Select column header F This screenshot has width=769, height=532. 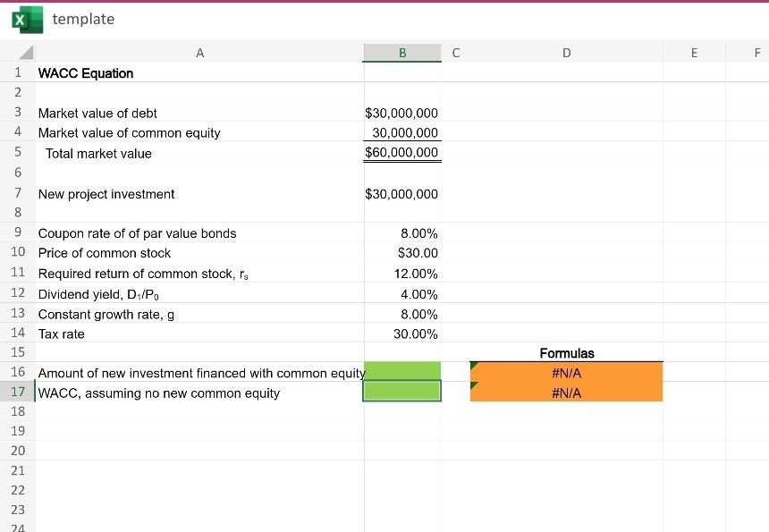pyautogui.click(x=756, y=53)
